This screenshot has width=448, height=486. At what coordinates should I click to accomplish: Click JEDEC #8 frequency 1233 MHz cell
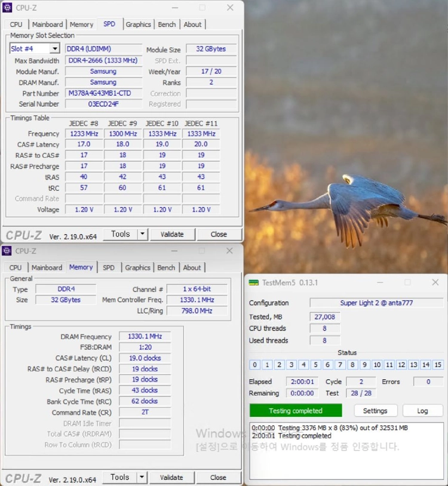point(84,134)
